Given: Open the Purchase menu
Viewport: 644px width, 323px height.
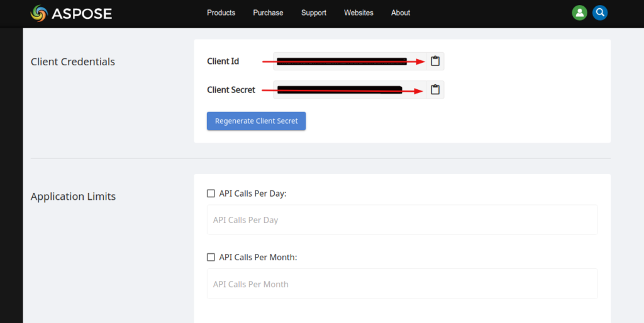Looking at the screenshot, I should click(268, 13).
